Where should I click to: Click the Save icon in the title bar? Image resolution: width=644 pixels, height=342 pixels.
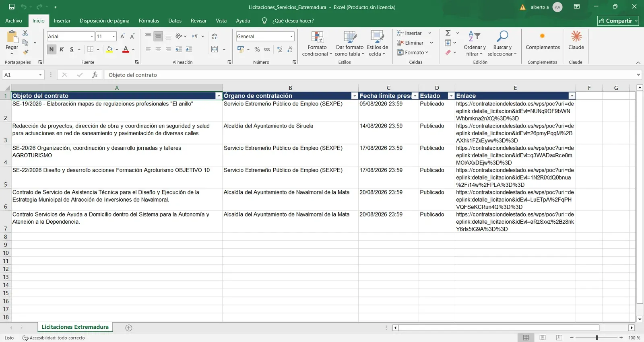12,7
